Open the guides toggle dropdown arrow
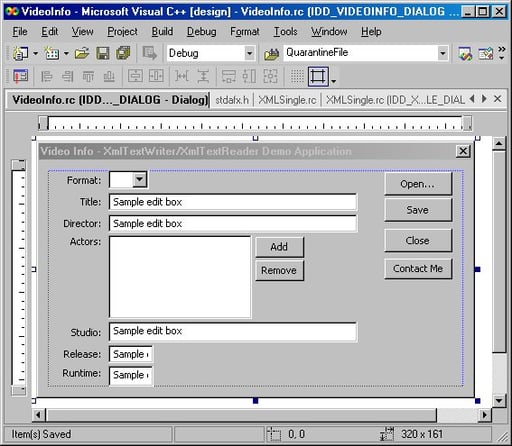 (334, 80)
